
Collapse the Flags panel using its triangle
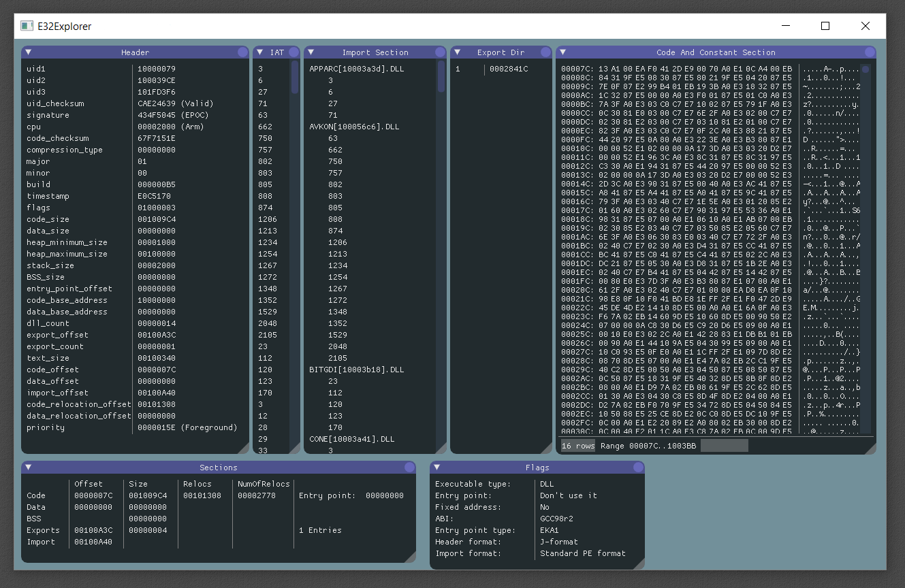tap(437, 467)
